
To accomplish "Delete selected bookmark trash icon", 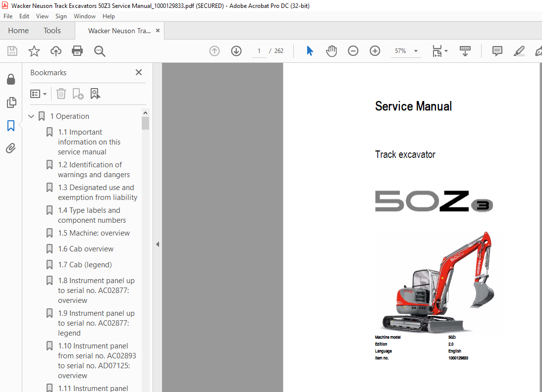I will [x=61, y=94].
